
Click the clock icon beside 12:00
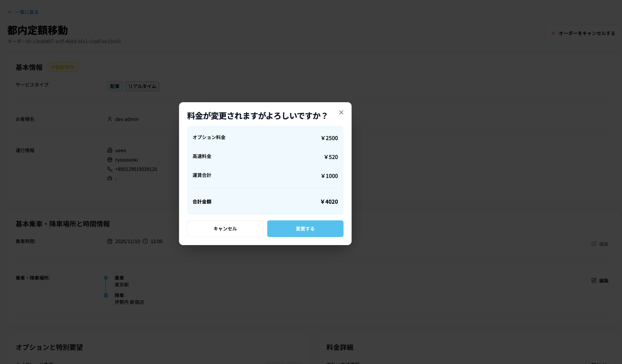click(x=145, y=241)
